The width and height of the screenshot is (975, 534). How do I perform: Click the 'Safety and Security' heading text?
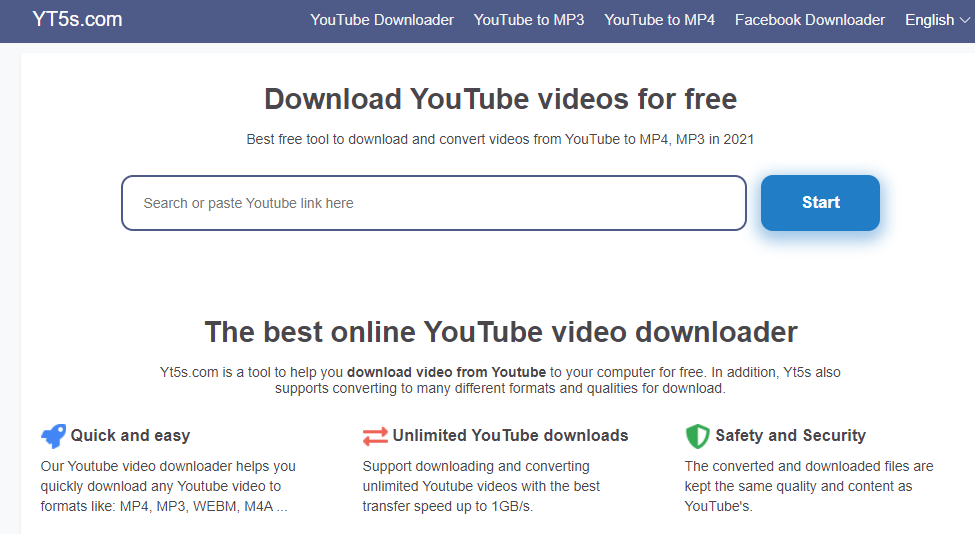click(x=790, y=436)
